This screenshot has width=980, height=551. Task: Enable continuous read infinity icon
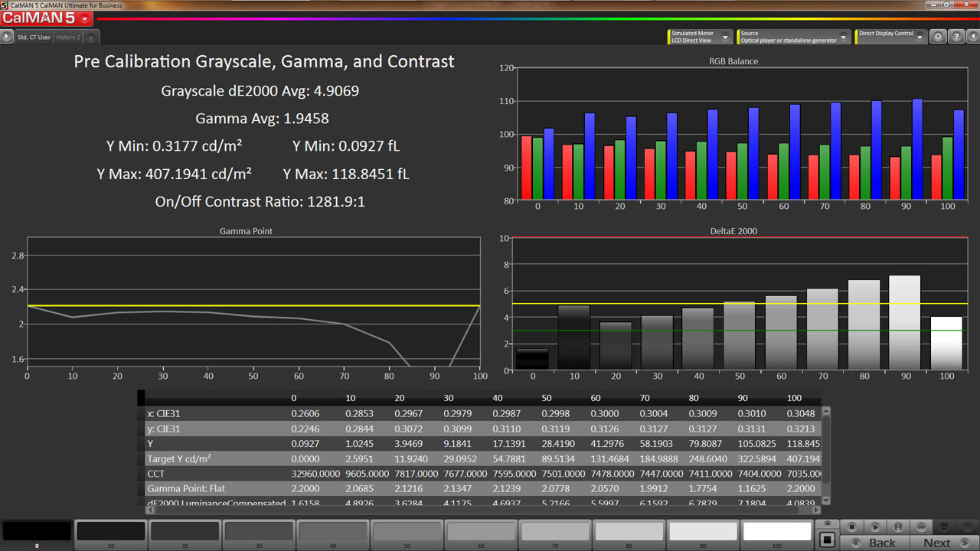pyautogui.click(x=921, y=527)
